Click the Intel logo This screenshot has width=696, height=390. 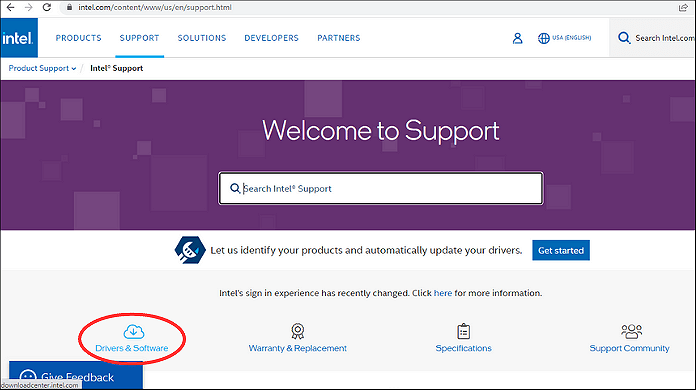click(x=19, y=38)
